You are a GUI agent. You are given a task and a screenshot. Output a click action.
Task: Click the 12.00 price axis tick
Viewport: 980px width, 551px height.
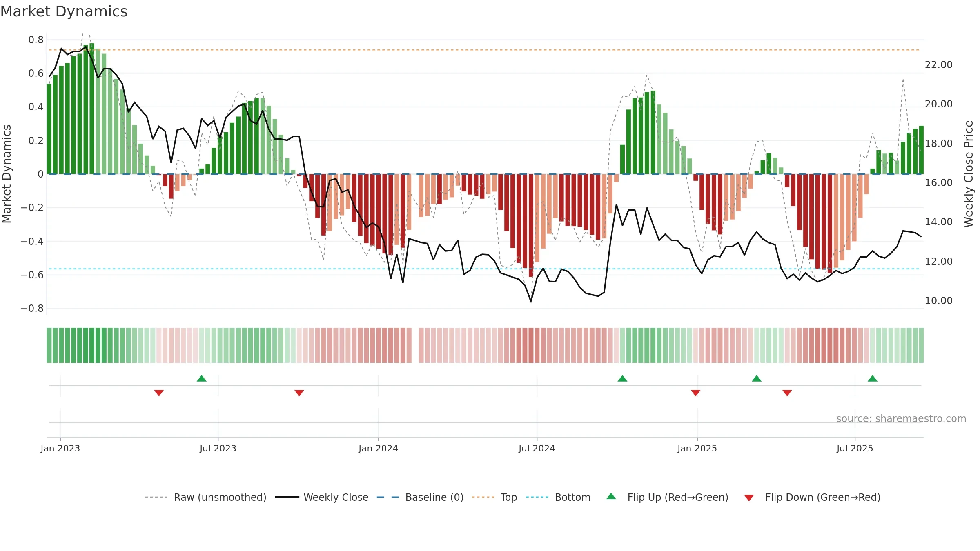coord(939,262)
